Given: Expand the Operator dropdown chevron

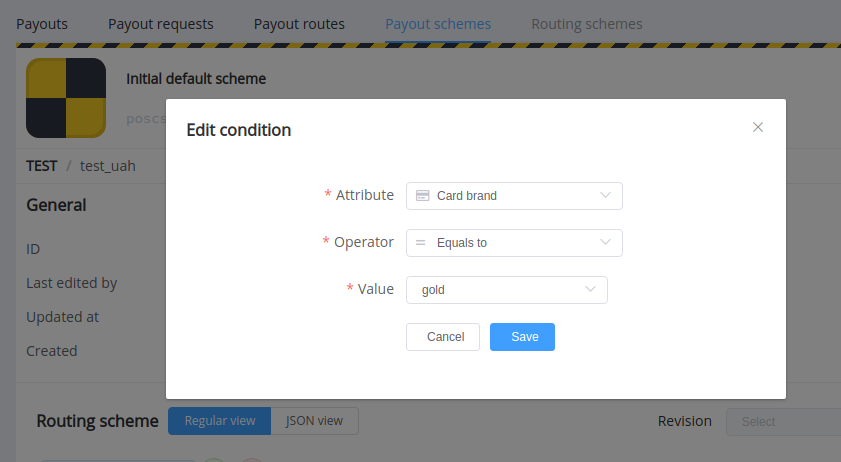Looking at the screenshot, I should (x=605, y=243).
